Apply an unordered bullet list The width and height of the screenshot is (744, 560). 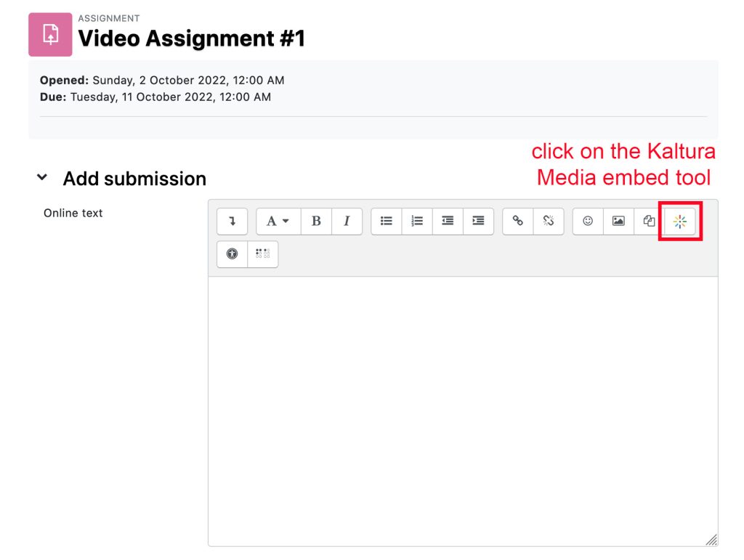386,222
